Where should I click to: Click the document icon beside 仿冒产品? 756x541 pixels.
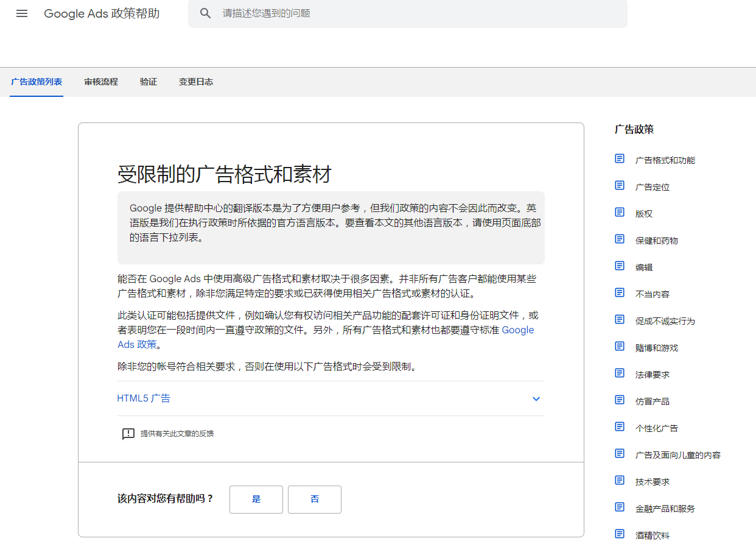(620, 400)
